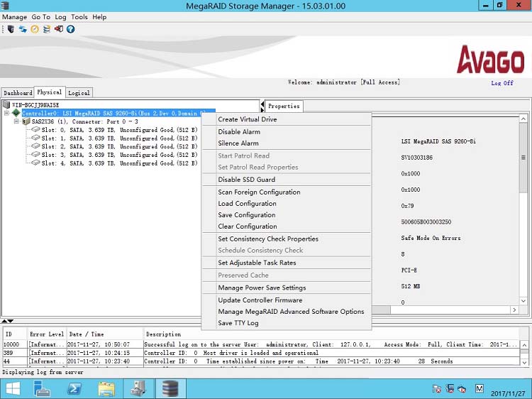The width and height of the screenshot is (532, 399).
Task: Open File Explorer from the taskbar
Action: point(106,389)
